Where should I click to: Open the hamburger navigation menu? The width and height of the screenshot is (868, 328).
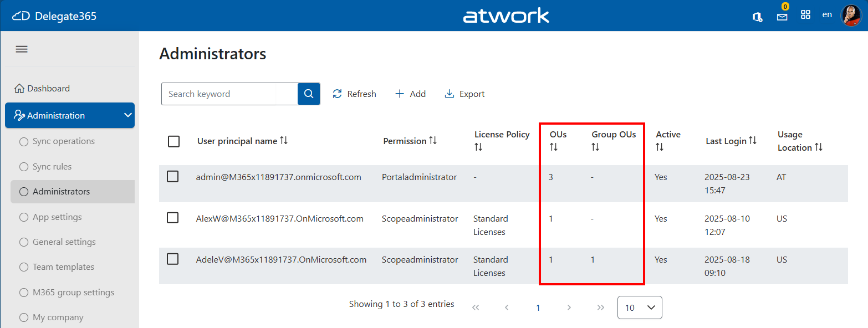pos(21,49)
